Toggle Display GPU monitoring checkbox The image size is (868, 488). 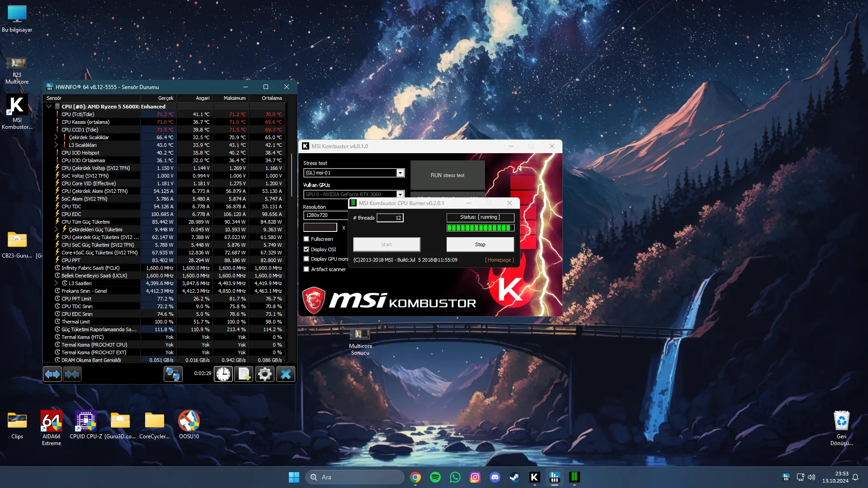(x=307, y=259)
